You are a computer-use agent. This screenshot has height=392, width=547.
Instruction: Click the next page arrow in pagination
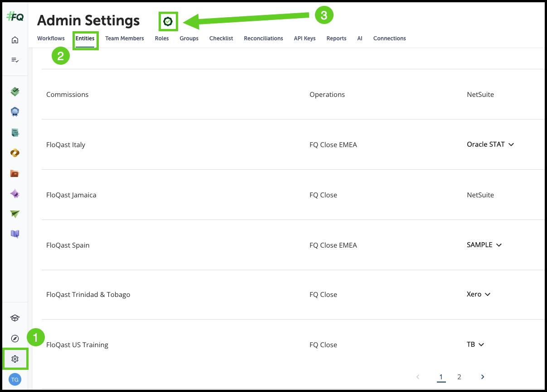[x=483, y=377]
